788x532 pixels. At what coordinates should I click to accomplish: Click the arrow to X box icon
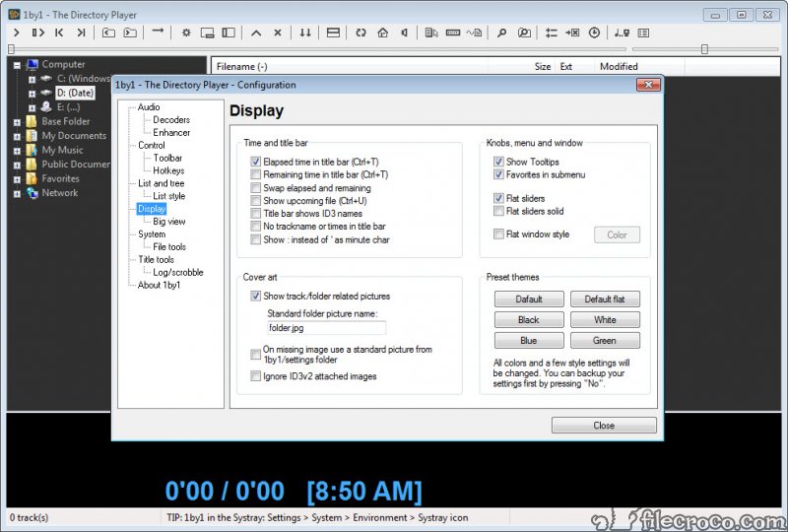coord(572,33)
